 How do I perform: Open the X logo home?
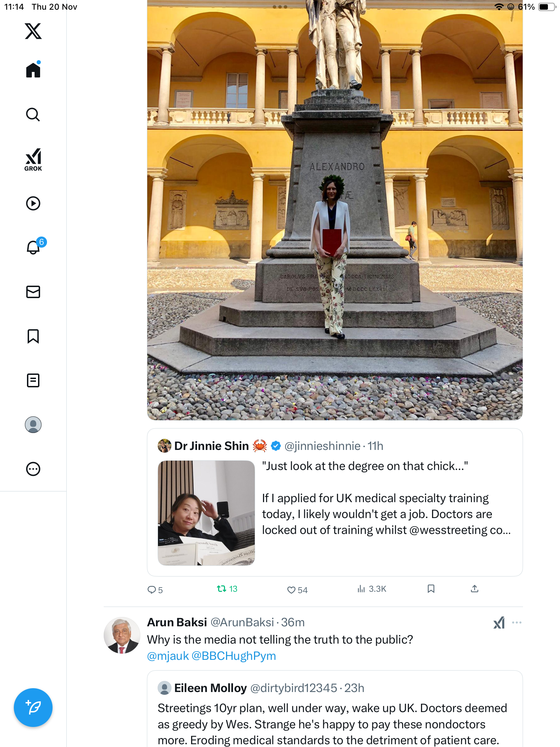33,31
